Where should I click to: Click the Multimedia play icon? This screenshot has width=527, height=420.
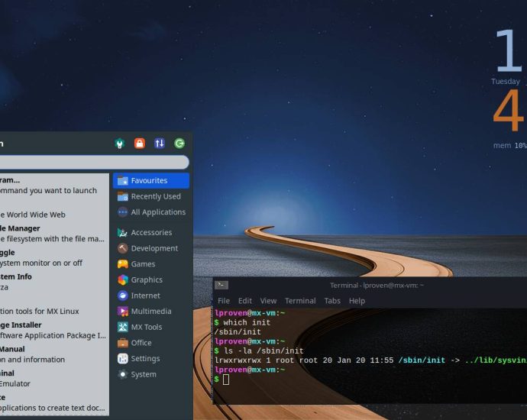(123, 312)
